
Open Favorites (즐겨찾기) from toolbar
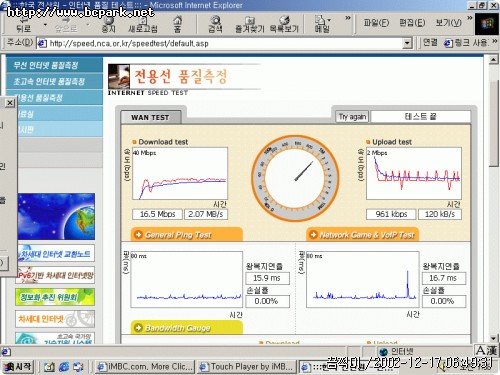tap(250, 25)
